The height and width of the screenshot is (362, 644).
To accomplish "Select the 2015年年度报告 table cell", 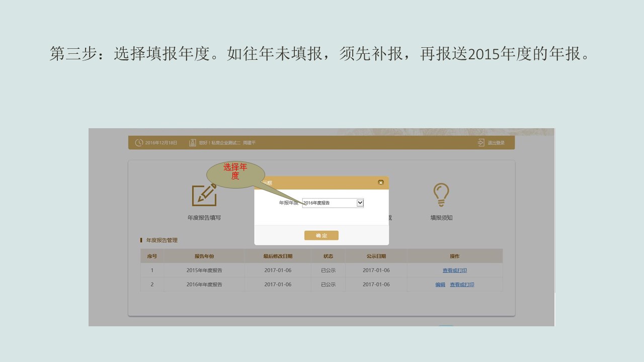I will tap(204, 270).
